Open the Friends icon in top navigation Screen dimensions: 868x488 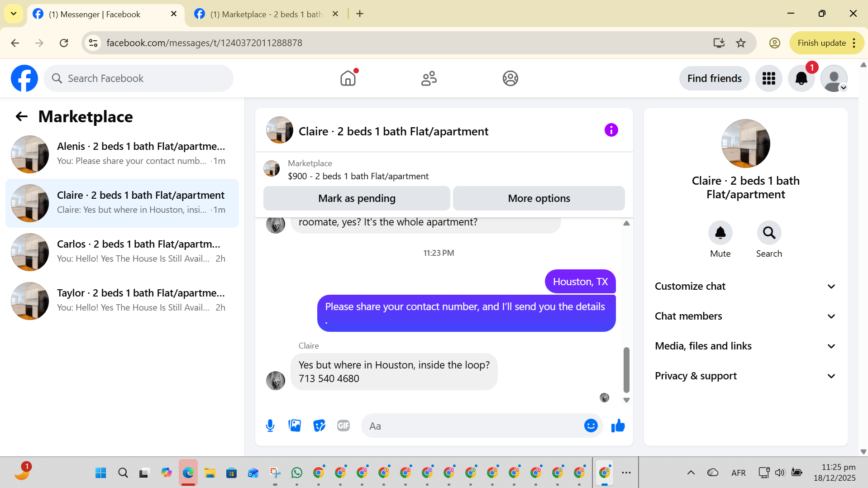(x=429, y=78)
